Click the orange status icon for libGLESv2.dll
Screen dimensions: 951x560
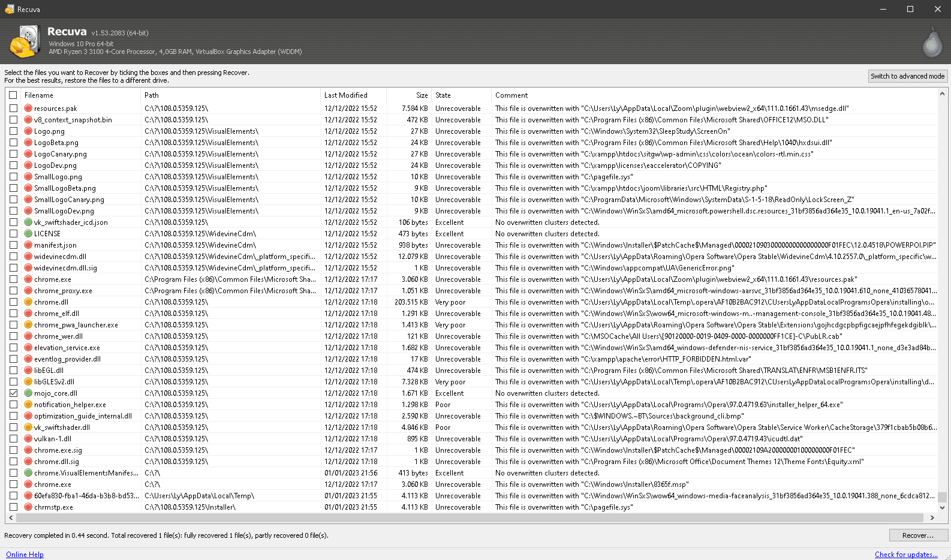[28, 382]
